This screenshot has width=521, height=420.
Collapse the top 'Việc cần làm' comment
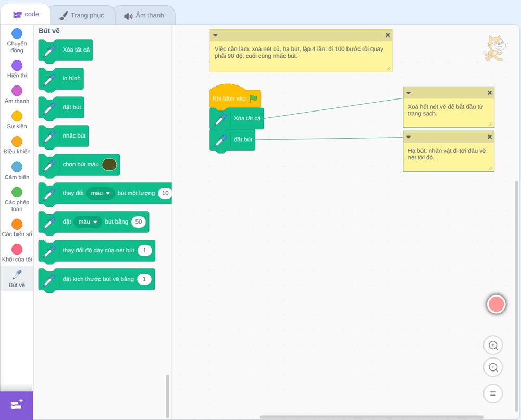(x=215, y=35)
